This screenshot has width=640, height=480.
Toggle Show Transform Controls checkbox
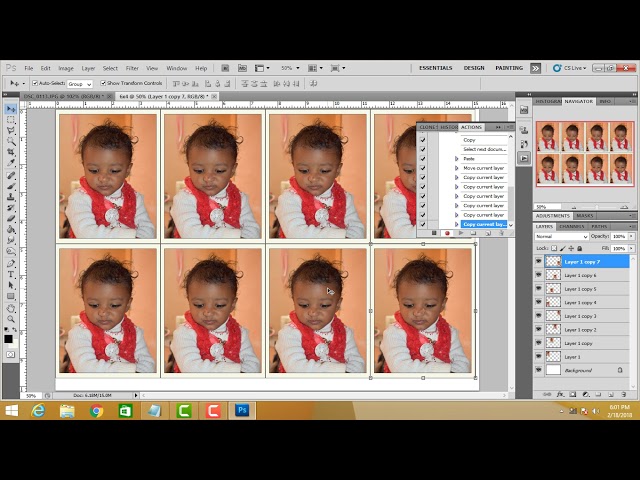[103, 83]
